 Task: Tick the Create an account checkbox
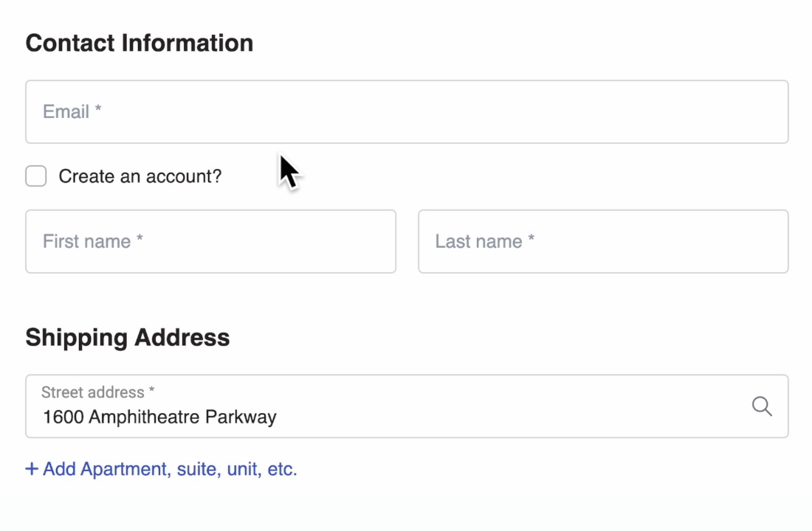pos(35,176)
